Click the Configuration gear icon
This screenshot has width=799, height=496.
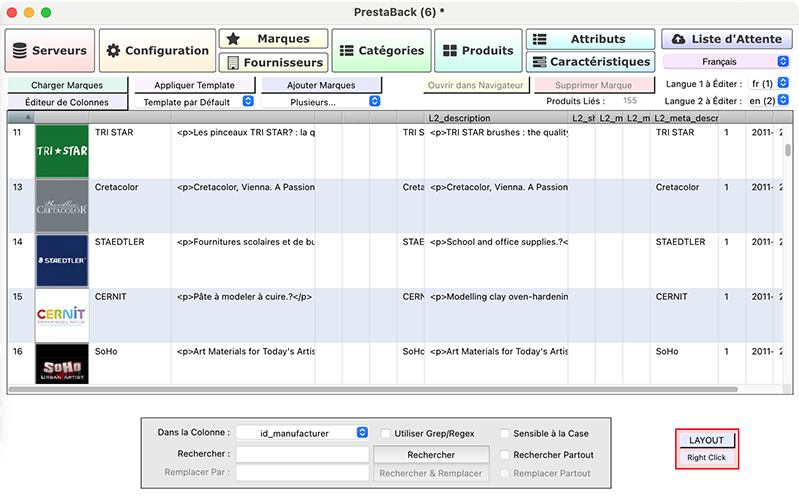(114, 50)
